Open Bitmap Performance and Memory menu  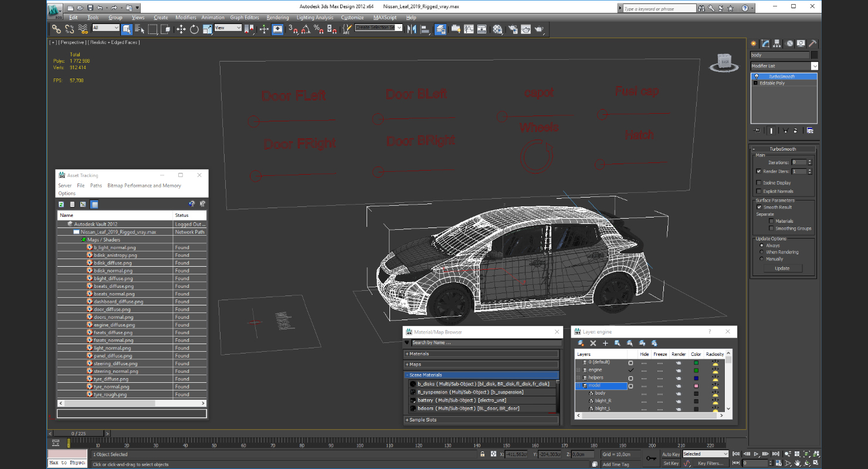tap(144, 185)
